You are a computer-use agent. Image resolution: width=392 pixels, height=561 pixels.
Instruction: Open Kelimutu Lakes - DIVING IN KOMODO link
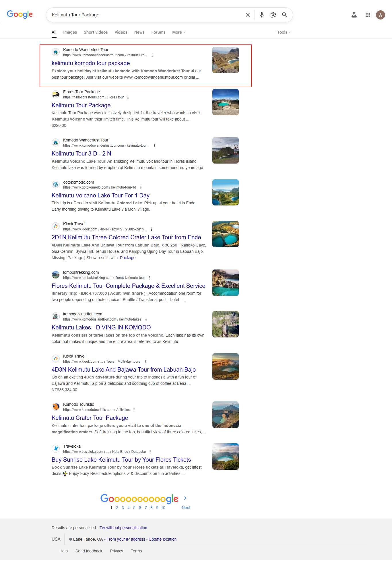point(101,327)
